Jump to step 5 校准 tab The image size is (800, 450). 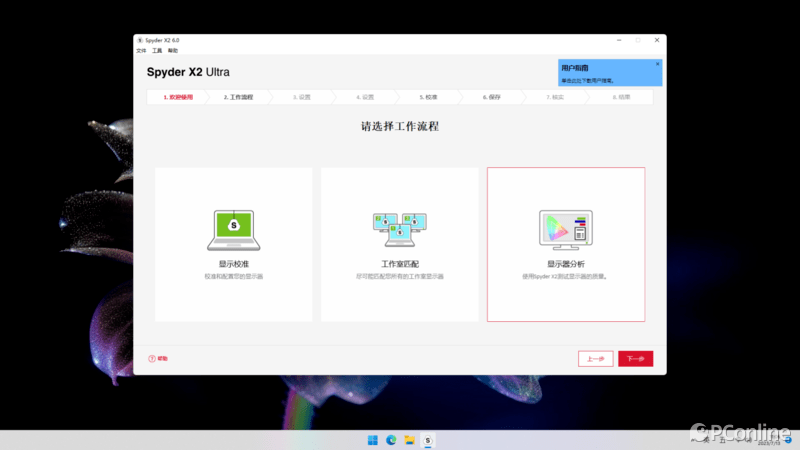[x=428, y=97]
